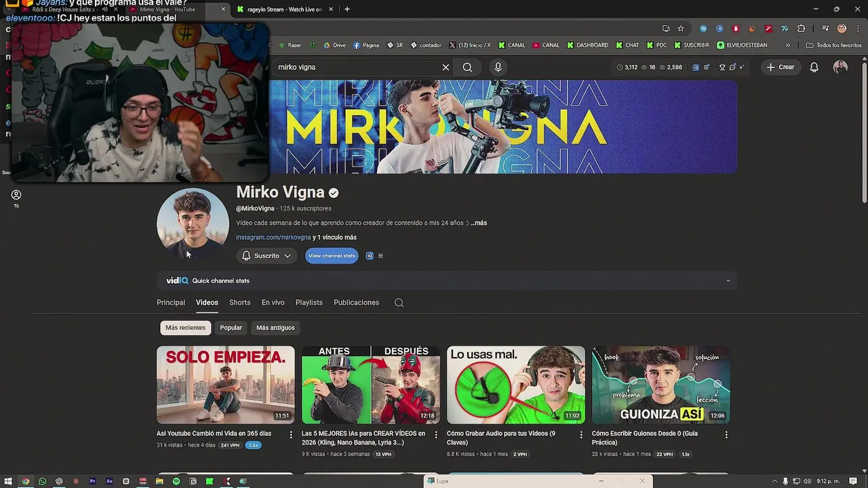Viewport: 868px width, 488px height.
Task: Open Premiere Pro from the taskbar
Action: click(92, 481)
